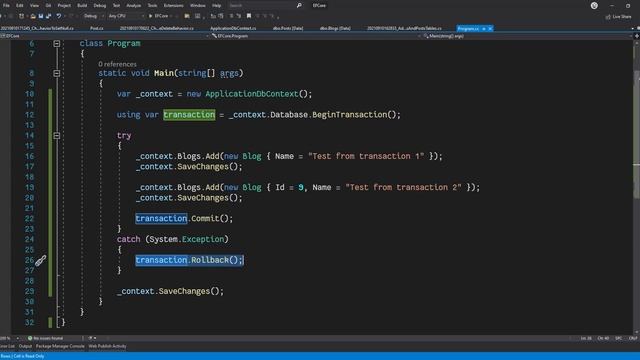Collapse the try block outline region
The height and width of the screenshot is (360, 640).
[x=57, y=136]
